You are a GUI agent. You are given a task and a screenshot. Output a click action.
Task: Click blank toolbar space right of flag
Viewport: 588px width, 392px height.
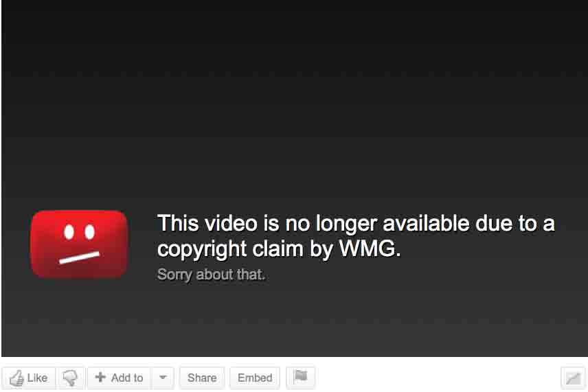(437, 378)
